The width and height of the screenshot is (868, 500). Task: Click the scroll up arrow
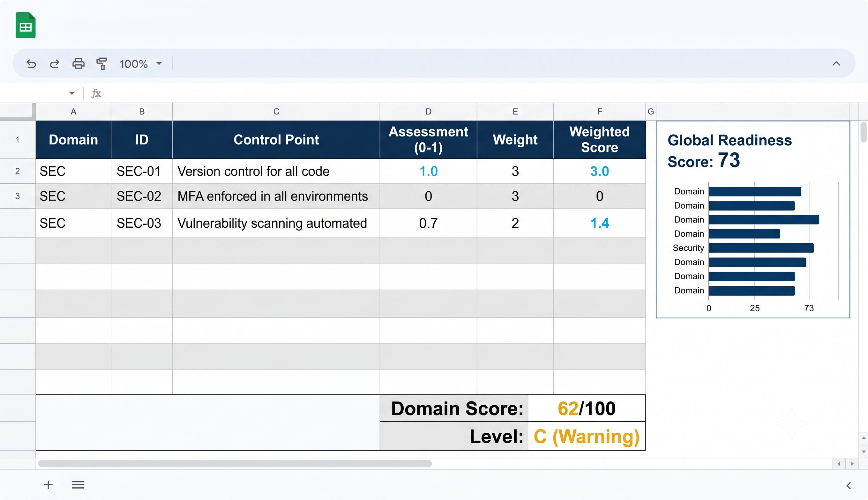pos(863,438)
